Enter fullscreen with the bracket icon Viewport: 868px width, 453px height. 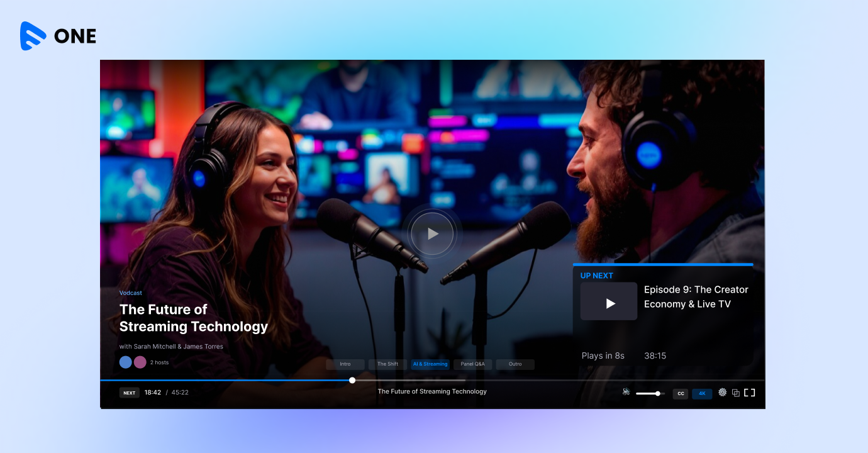[x=750, y=393]
